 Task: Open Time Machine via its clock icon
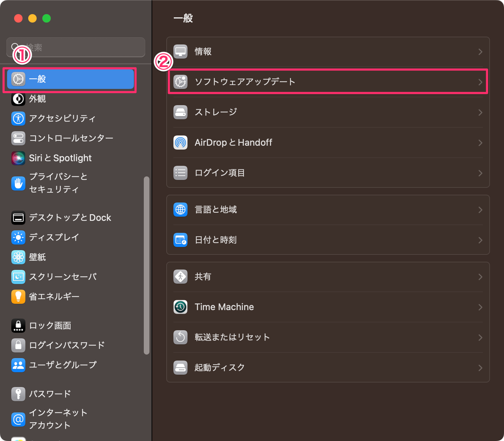pos(180,307)
